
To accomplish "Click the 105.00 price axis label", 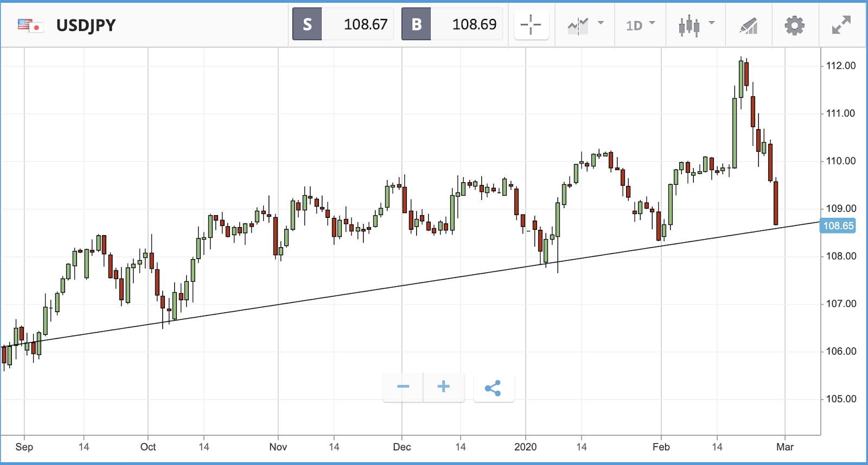I will coord(840,399).
